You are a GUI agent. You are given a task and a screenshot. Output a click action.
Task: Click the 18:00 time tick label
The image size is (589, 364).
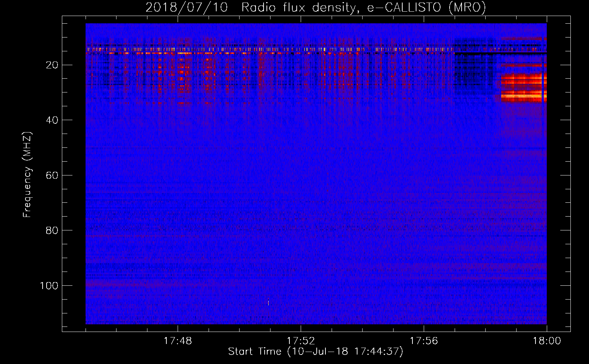[547, 341]
